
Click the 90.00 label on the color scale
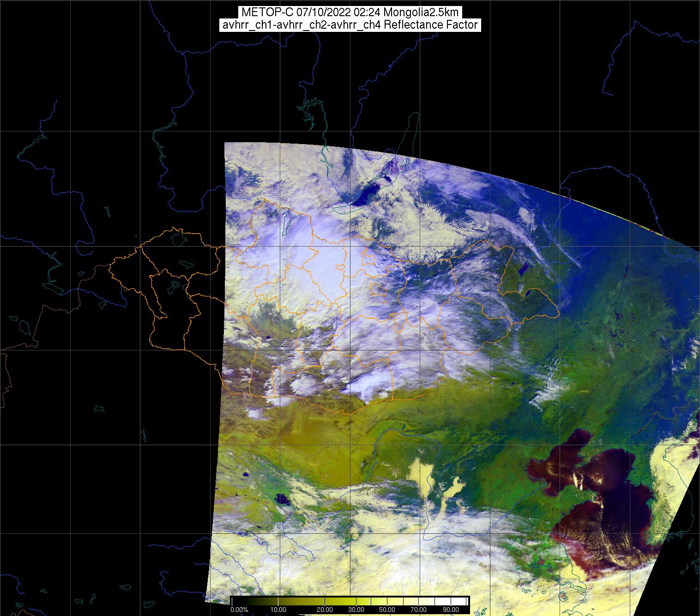click(x=451, y=610)
